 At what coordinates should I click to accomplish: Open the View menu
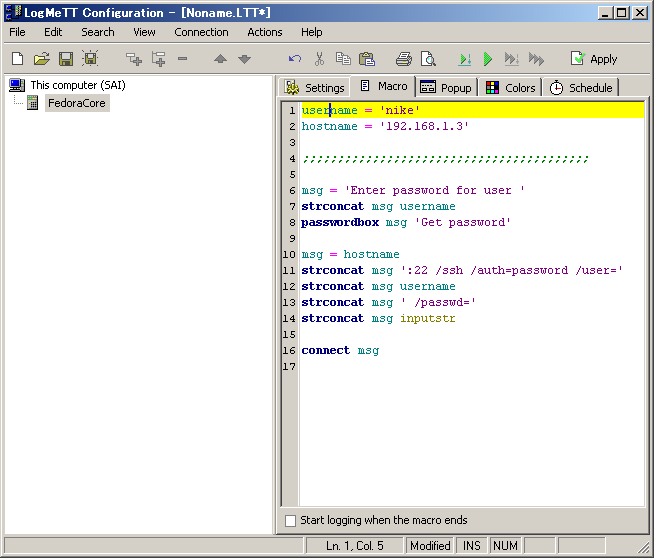coord(144,32)
